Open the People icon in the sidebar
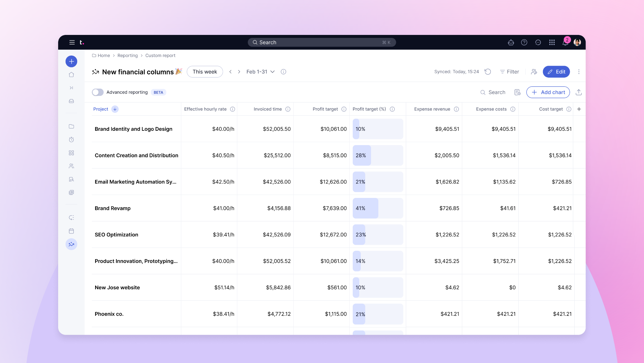Image resolution: width=644 pixels, height=363 pixels. (x=71, y=166)
